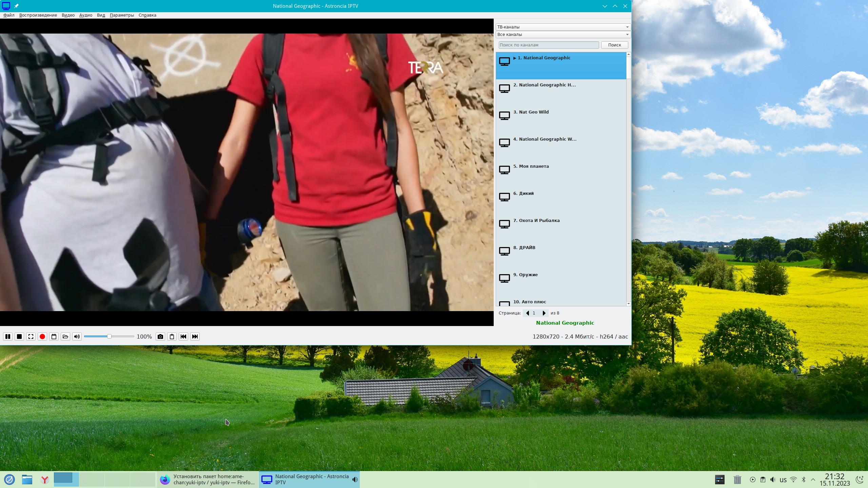Start recording with the red button
The height and width of the screenshot is (488, 868).
42,337
